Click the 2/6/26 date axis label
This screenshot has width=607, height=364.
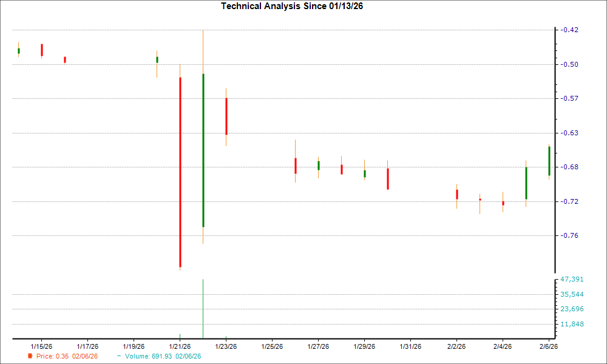549,345
